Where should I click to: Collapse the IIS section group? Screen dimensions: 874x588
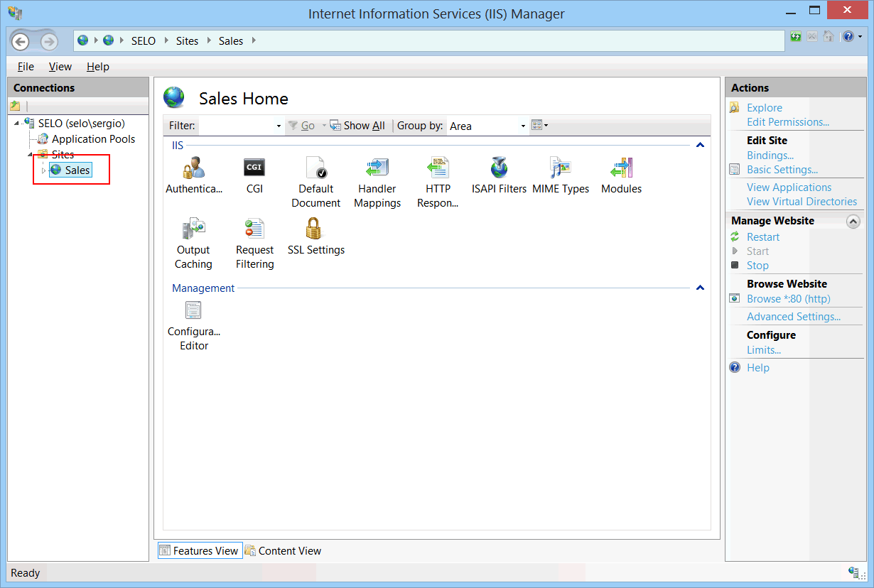[700, 145]
